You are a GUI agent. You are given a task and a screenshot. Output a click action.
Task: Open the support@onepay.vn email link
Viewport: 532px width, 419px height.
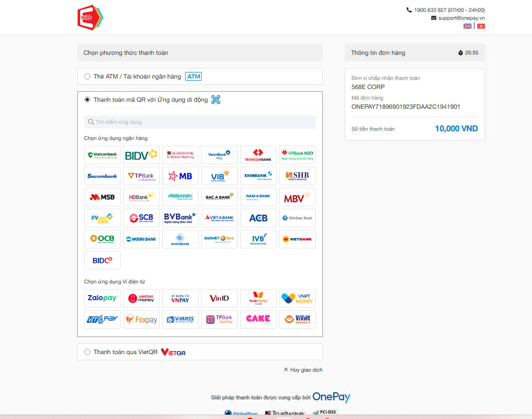tap(461, 18)
